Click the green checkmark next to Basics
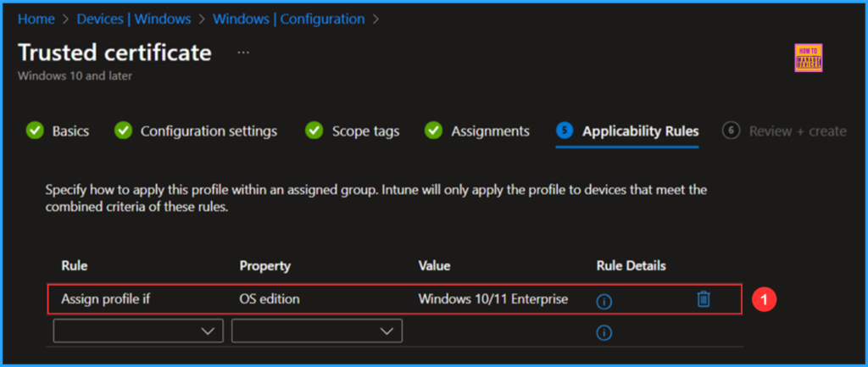This screenshot has width=868, height=367. tap(34, 131)
